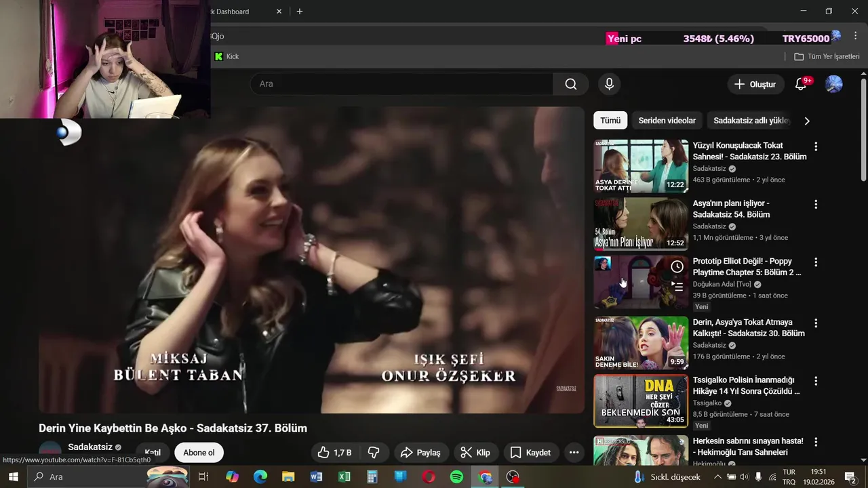This screenshot has width=868, height=488.
Task: Select the Tümü filter chip
Action: point(610,121)
